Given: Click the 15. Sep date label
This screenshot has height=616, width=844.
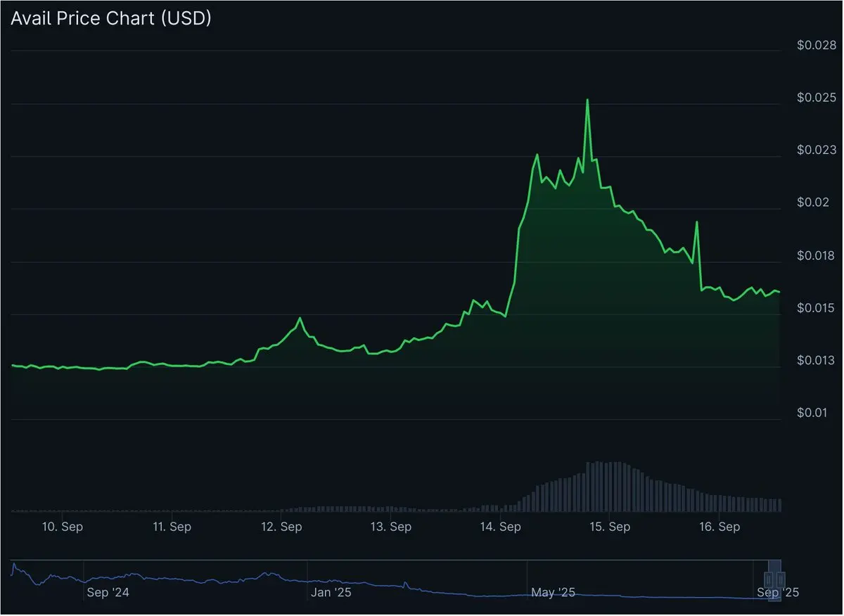Looking at the screenshot, I should [610, 527].
